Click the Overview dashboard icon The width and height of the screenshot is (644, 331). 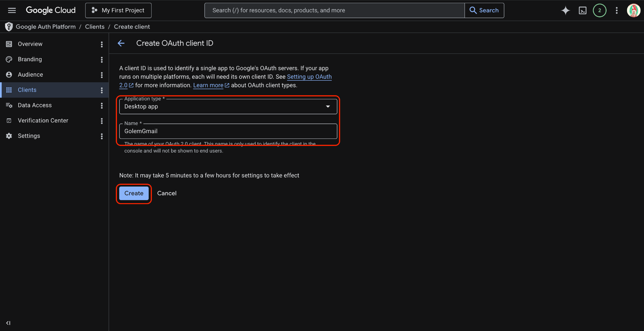tap(9, 44)
